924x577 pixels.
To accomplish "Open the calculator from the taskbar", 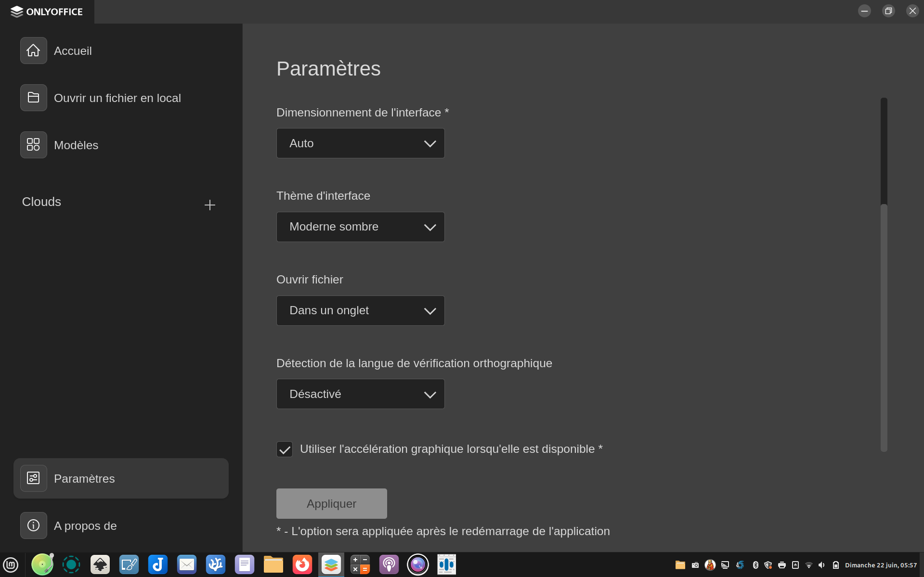I will 360,564.
